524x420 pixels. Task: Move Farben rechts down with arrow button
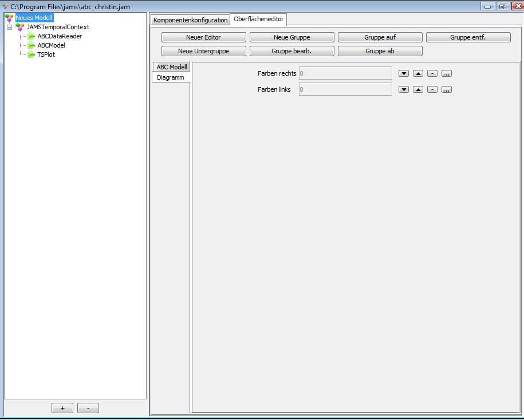404,73
